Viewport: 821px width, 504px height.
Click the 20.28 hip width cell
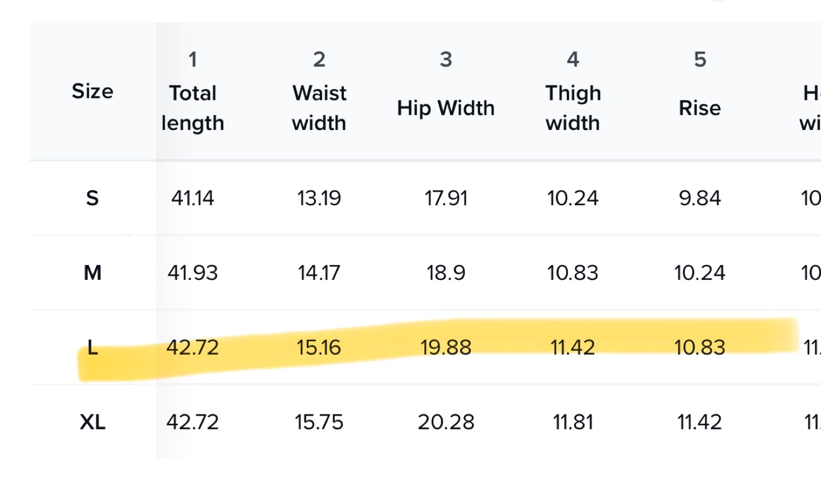(446, 422)
